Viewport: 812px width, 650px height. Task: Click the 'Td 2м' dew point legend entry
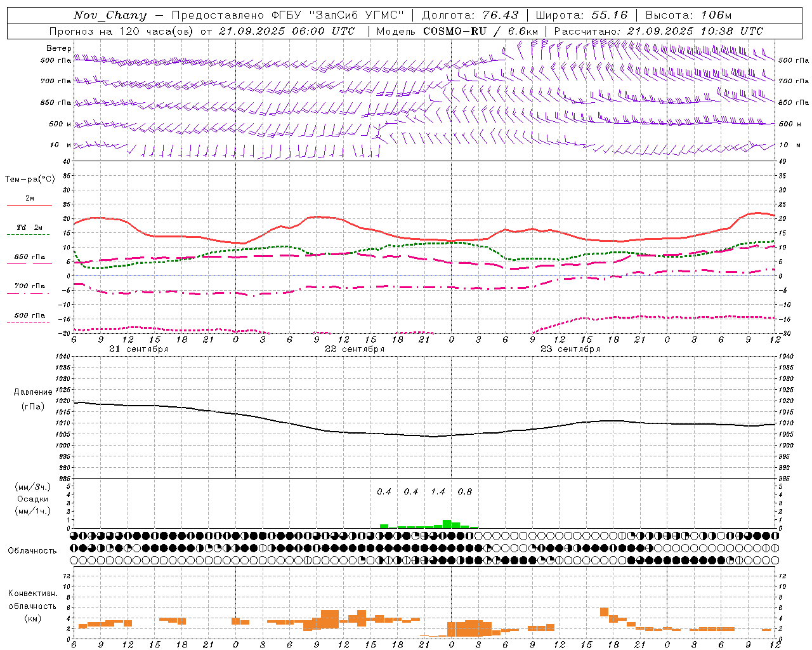tap(29, 227)
